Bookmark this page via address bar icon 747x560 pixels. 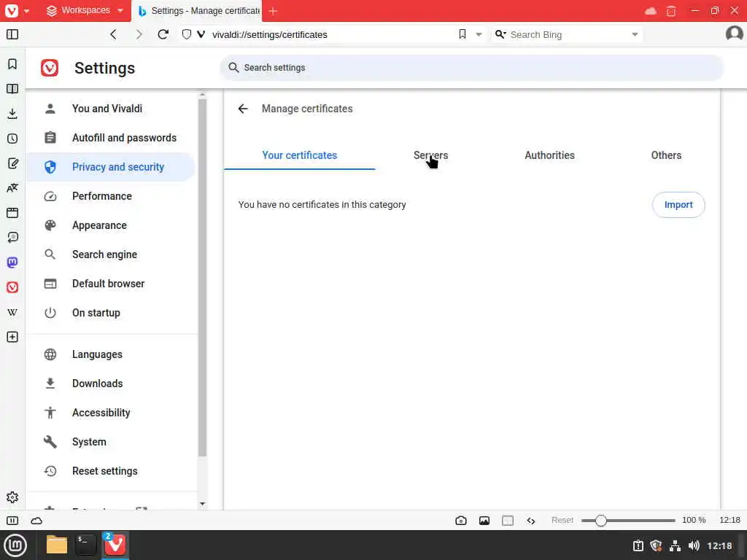click(462, 34)
